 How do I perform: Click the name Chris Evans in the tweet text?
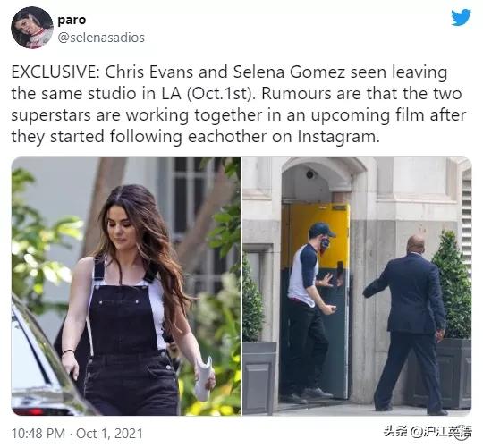click(x=149, y=72)
